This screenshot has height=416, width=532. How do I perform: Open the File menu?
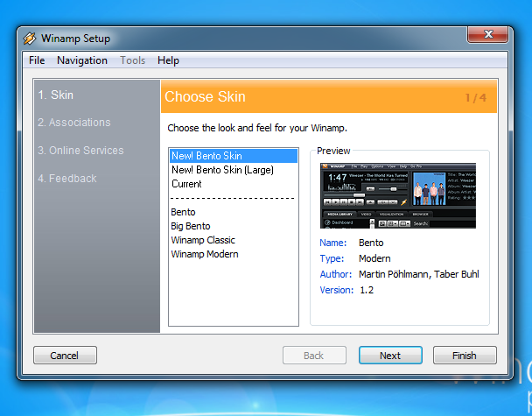click(x=37, y=60)
